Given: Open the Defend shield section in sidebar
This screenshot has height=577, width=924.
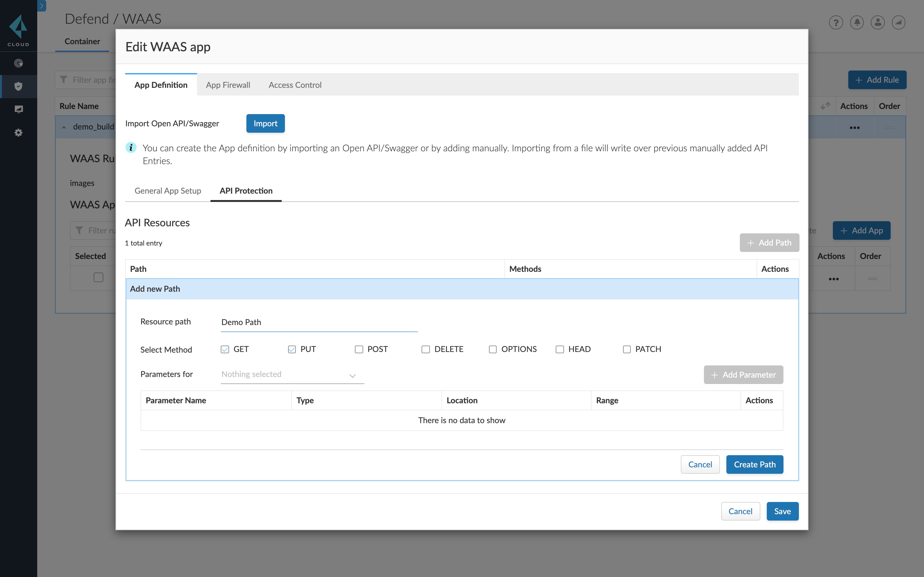Looking at the screenshot, I should (x=18, y=86).
